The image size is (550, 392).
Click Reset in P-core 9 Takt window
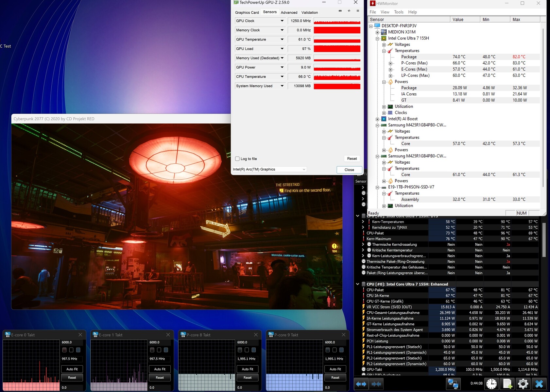pos(335,378)
